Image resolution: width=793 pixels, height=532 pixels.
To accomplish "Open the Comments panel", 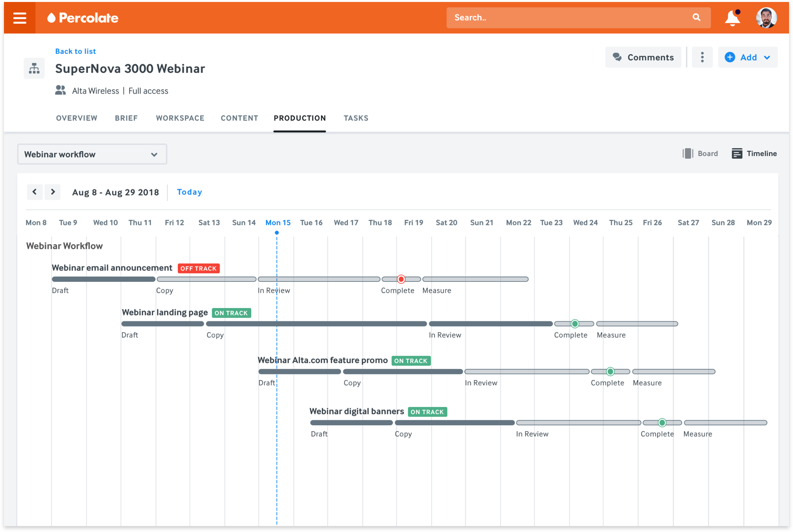I will [x=643, y=57].
